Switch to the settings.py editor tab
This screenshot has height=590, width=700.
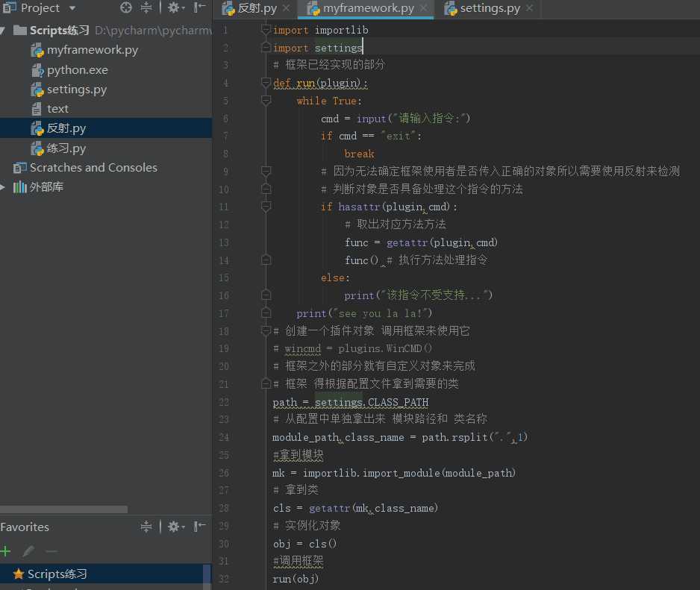(490, 8)
